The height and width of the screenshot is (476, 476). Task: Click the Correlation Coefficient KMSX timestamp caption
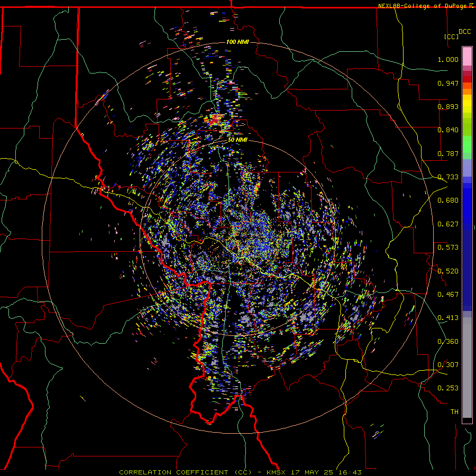[240, 472]
